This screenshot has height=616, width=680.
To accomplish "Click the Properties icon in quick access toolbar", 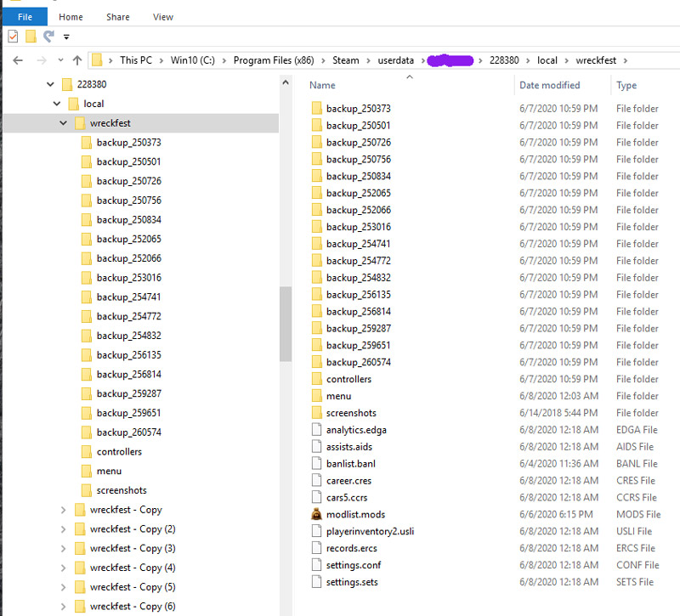I will point(13,37).
